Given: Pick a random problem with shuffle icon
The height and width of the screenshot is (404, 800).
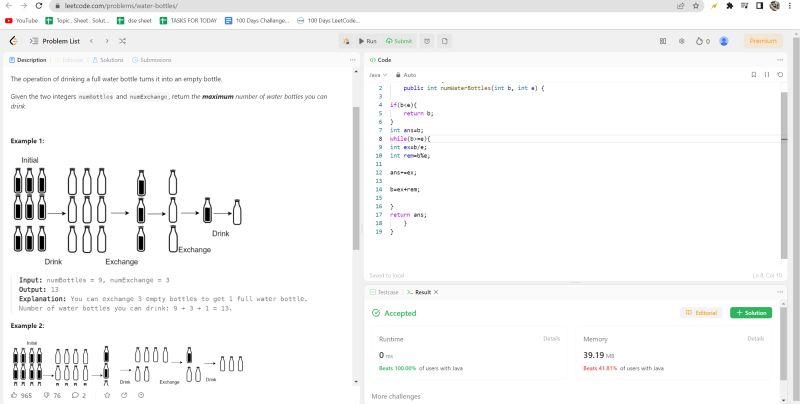Looking at the screenshot, I should coord(122,41).
